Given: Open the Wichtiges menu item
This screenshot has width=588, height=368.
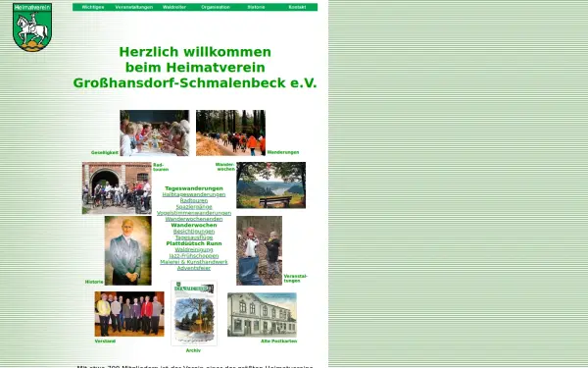Looking at the screenshot, I should [93, 7].
